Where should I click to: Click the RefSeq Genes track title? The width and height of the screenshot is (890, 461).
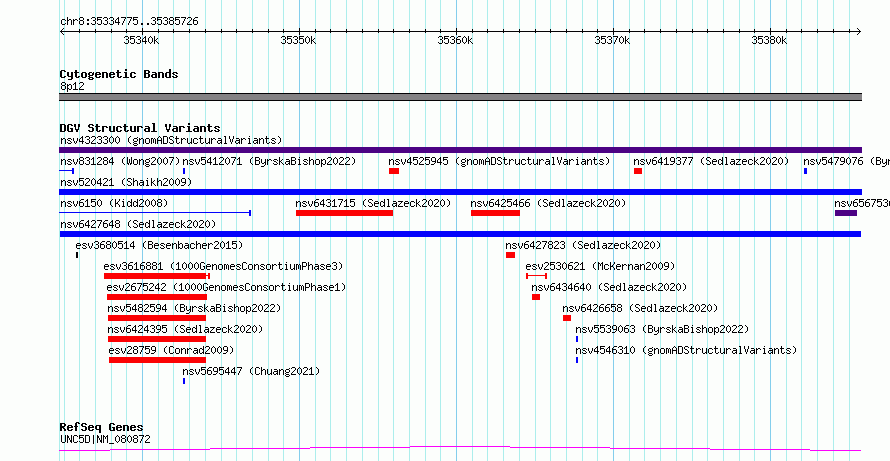point(102,427)
